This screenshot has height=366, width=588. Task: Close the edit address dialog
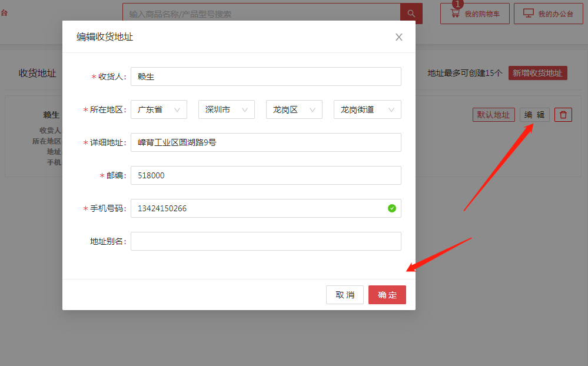[399, 37]
